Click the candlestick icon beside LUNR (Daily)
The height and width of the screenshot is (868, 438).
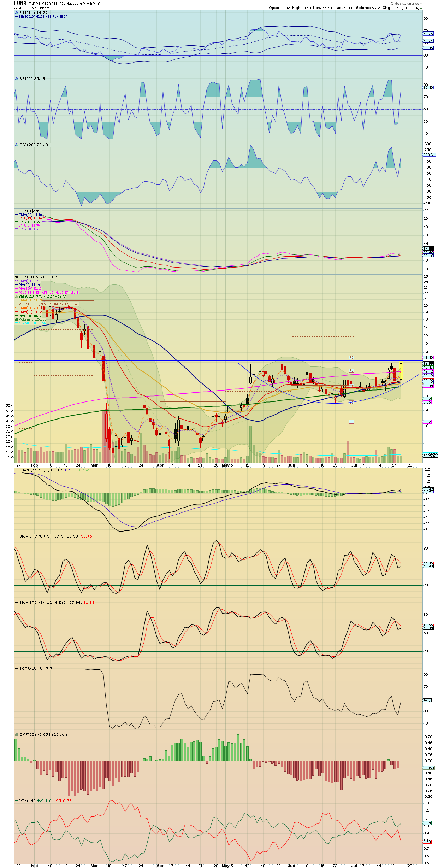17,277
